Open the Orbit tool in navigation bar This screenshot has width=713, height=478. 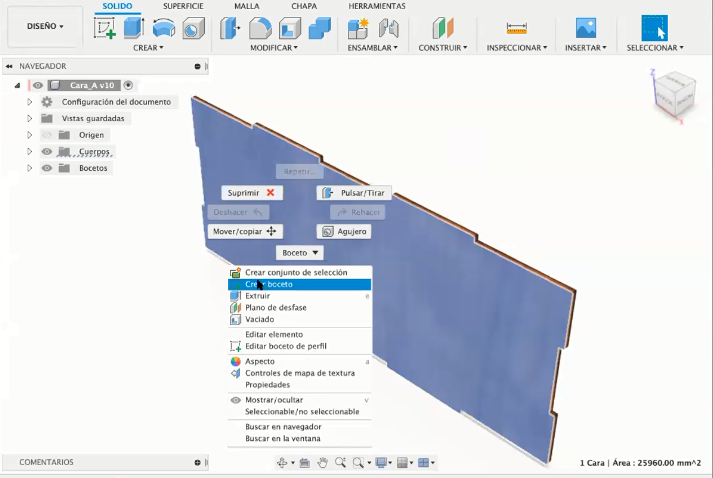tap(282, 463)
